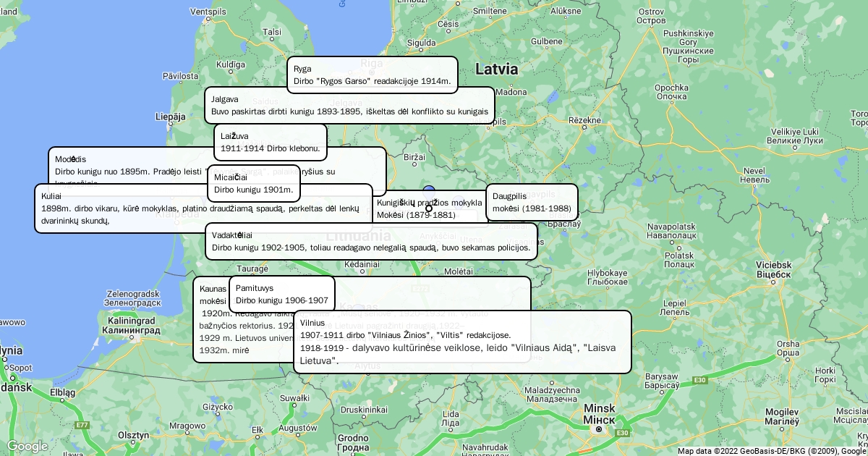Viewport: 868px width, 456px height.
Task: Open the Google logo link
Action: (x=27, y=446)
